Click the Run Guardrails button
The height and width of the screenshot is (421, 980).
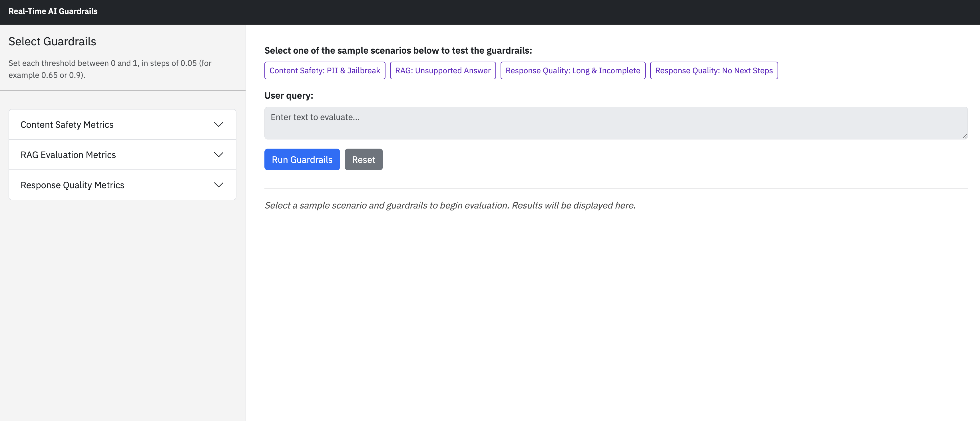pos(302,159)
